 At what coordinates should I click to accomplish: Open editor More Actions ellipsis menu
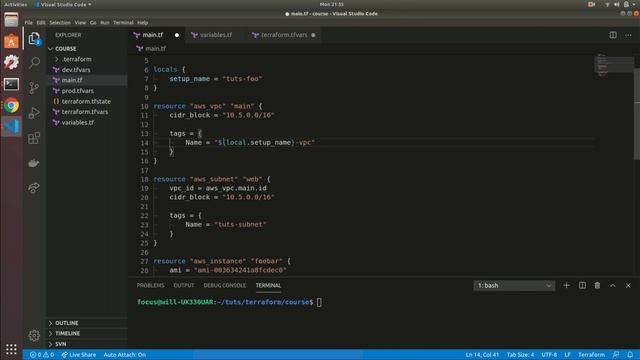(628, 35)
